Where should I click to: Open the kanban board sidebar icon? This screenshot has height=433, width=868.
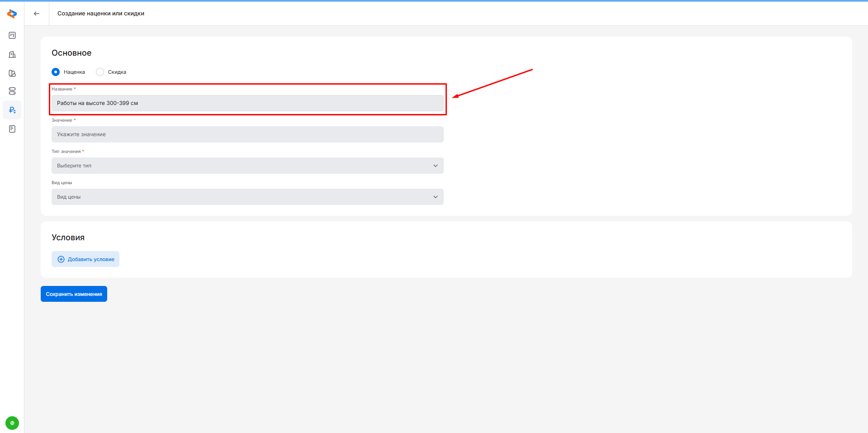pyautogui.click(x=12, y=35)
